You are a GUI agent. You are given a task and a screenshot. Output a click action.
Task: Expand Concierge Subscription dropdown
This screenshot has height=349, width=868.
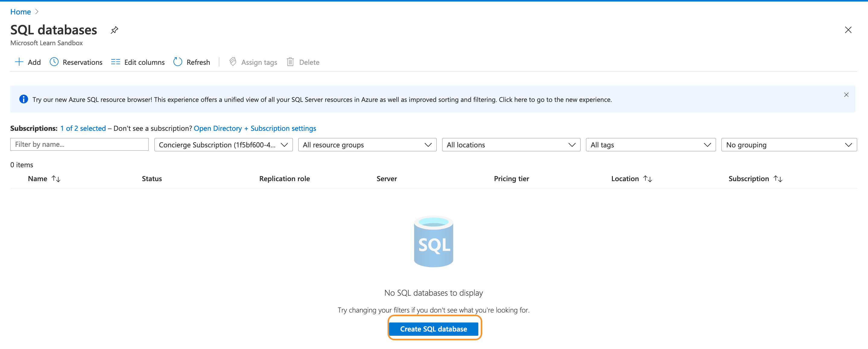223,145
